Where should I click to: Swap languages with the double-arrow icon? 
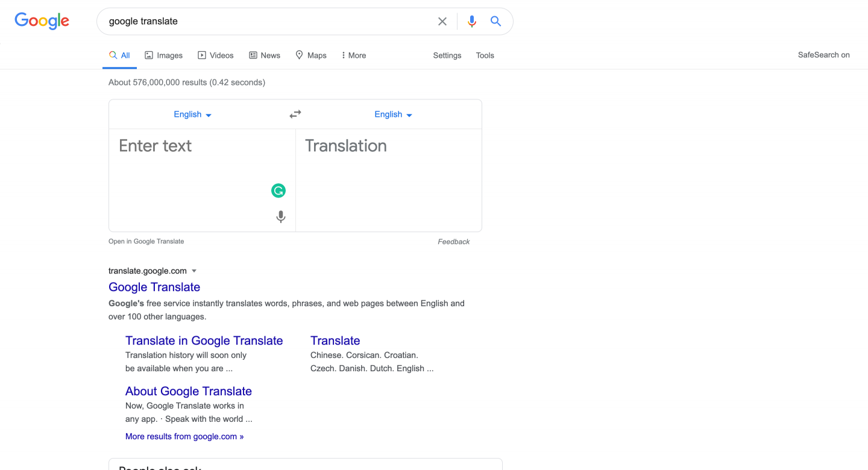(x=295, y=114)
